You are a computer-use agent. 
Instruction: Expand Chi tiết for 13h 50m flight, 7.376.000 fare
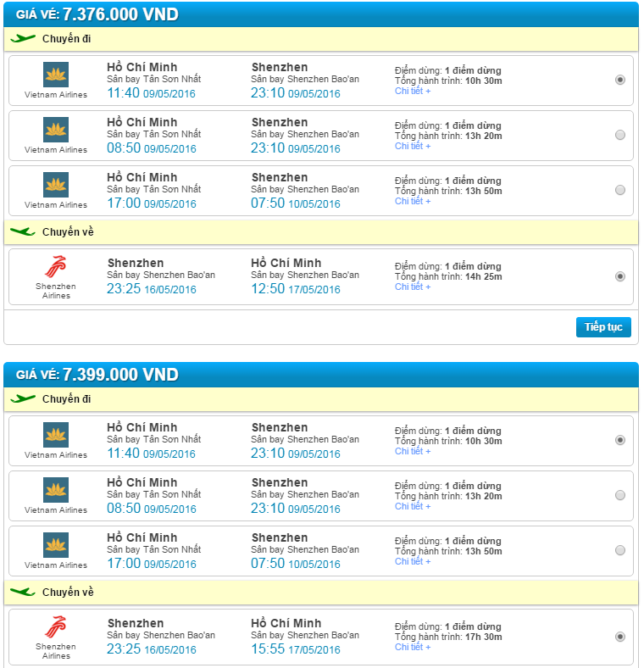coord(413,201)
